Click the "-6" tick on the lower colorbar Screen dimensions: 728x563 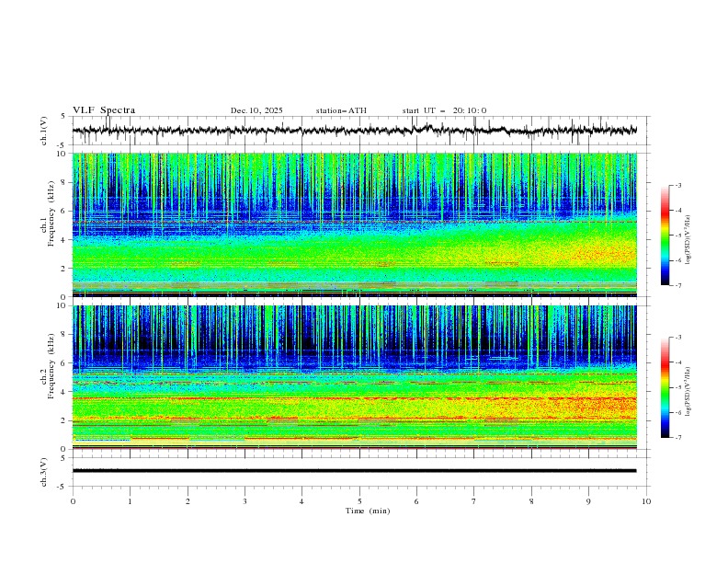tap(678, 412)
